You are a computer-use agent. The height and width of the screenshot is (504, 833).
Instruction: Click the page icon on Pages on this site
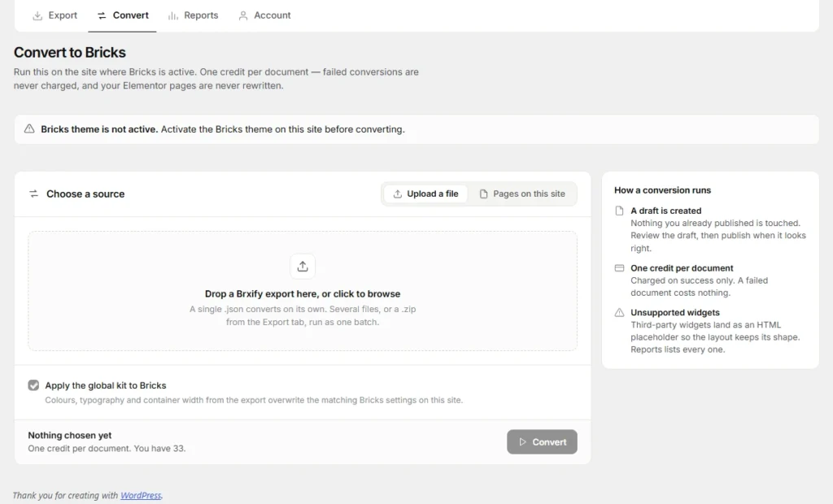pos(483,193)
